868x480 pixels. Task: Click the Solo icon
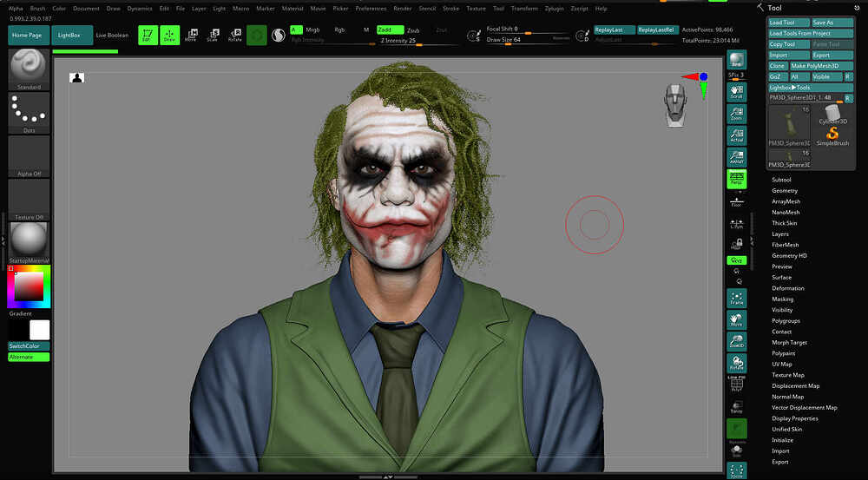coord(736,450)
